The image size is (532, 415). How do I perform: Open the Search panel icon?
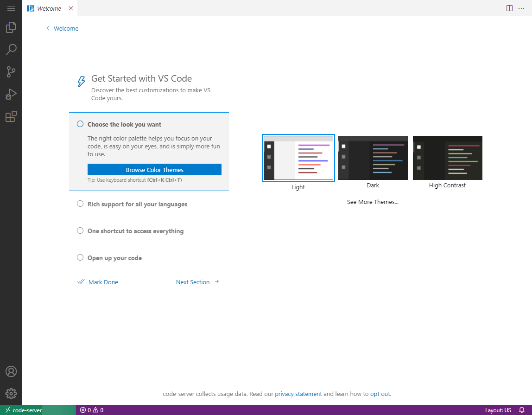coord(11,49)
